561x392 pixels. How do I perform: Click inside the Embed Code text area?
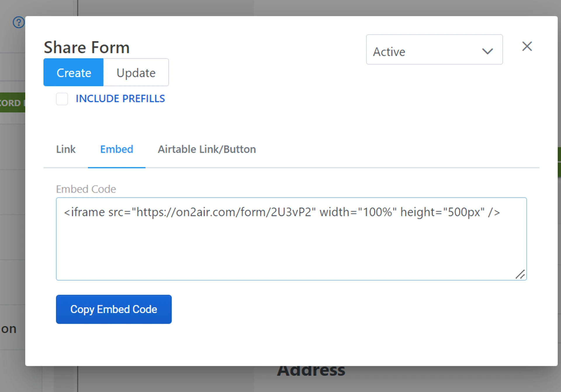click(x=291, y=248)
